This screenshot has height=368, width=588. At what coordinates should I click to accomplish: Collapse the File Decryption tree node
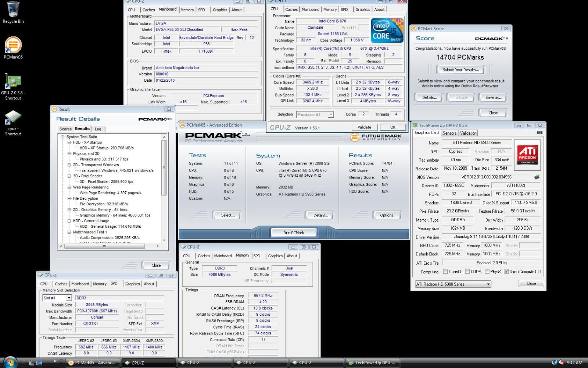coord(69,198)
